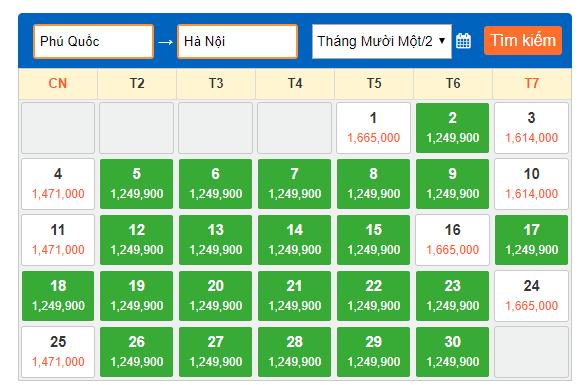Click the CN Sunday column header

click(58, 83)
